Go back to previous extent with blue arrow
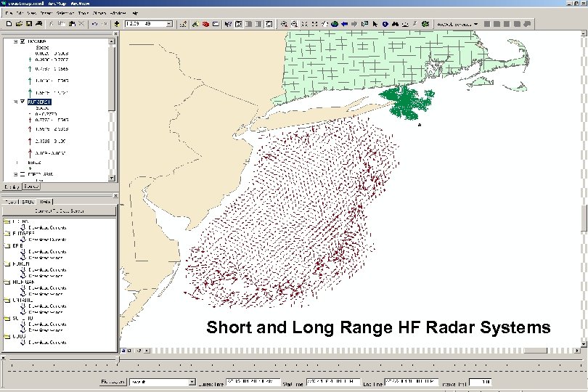This screenshot has width=588, height=392. pyautogui.click(x=344, y=24)
